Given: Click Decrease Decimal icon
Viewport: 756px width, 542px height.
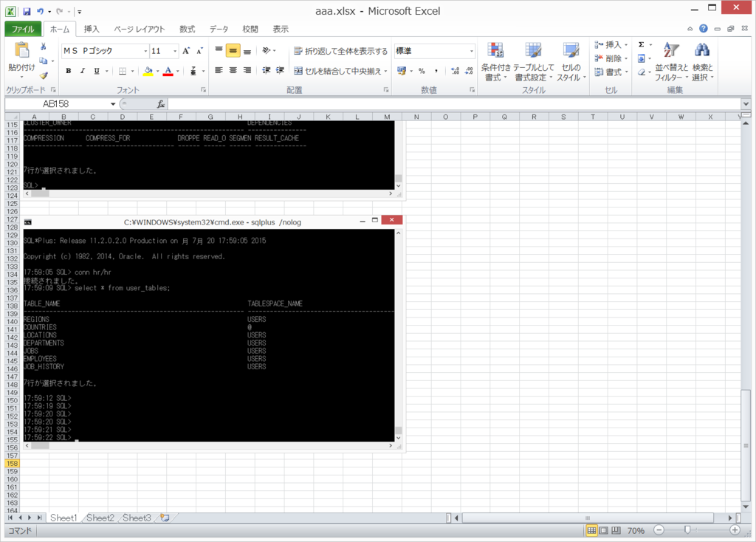Looking at the screenshot, I should [469, 71].
